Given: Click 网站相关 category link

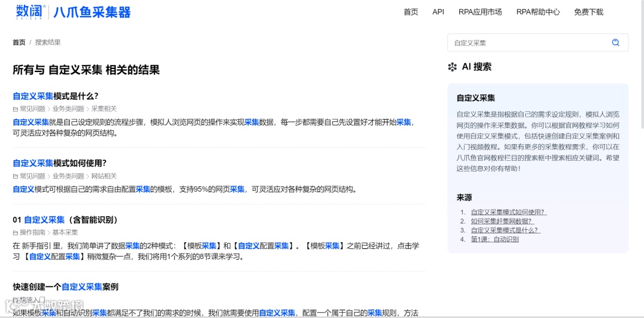Looking at the screenshot, I should 104,176.
